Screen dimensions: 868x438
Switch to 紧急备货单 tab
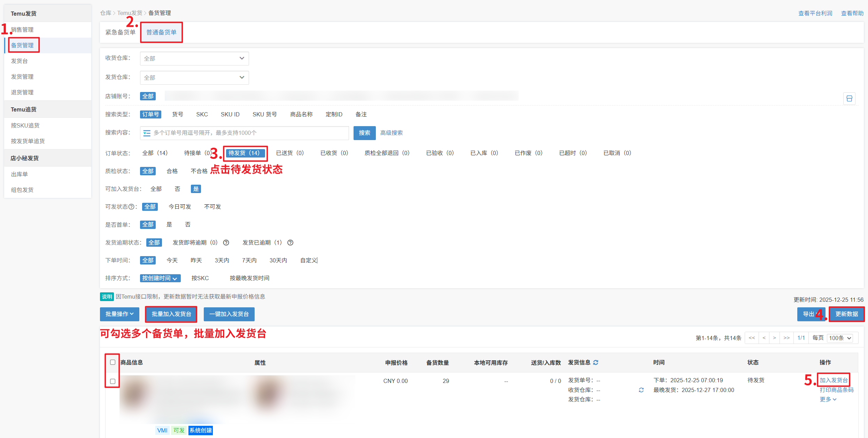click(120, 32)
